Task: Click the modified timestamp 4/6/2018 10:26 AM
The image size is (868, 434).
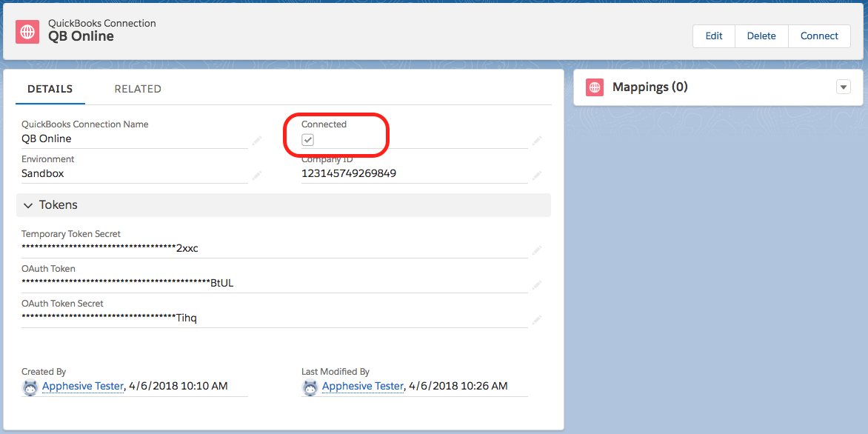Action: coord(458,386)
